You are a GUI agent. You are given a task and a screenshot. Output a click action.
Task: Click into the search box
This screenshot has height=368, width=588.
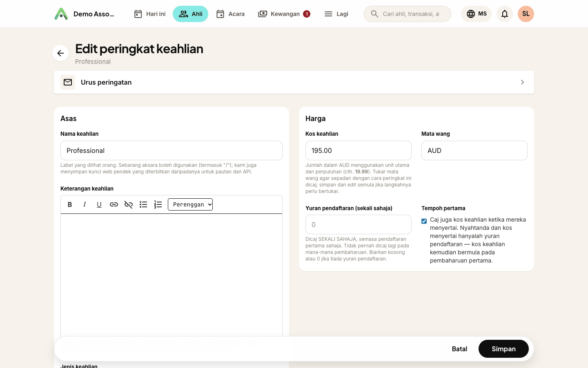(408, 14)
